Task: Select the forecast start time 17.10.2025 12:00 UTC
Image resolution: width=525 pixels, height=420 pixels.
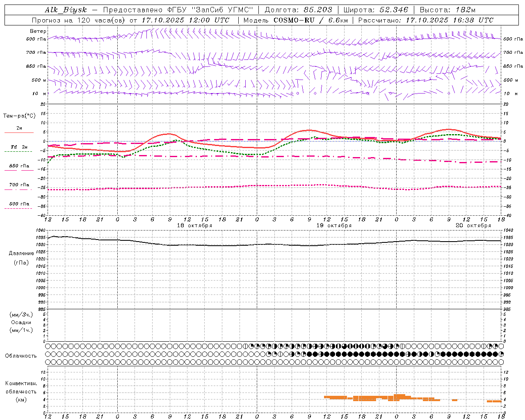Action: [185, 20]
